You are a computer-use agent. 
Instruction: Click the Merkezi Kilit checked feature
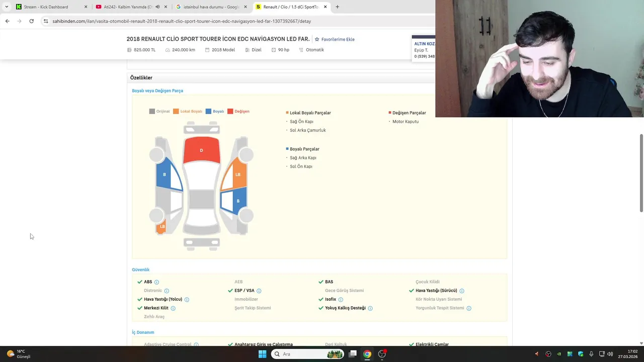click(x=153, y=308)
